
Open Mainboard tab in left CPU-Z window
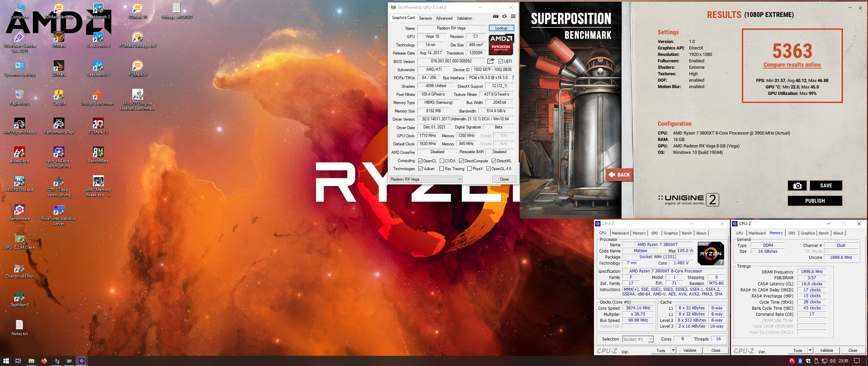click(620, 233)
